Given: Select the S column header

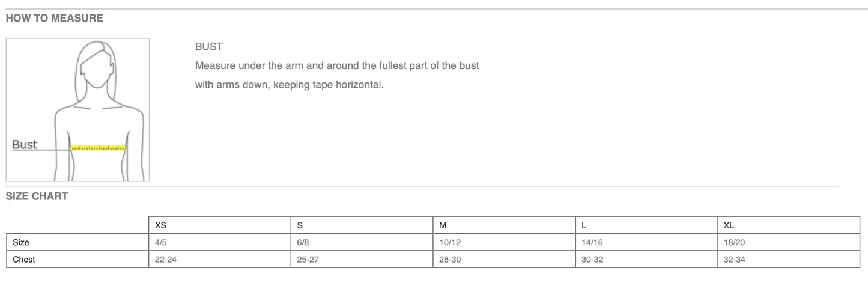Looking at the screenshot, I should tap(300, 225).
